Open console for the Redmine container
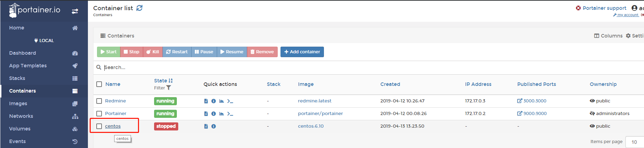Viewport: 644px width, 148px height. tap(230, 101)
